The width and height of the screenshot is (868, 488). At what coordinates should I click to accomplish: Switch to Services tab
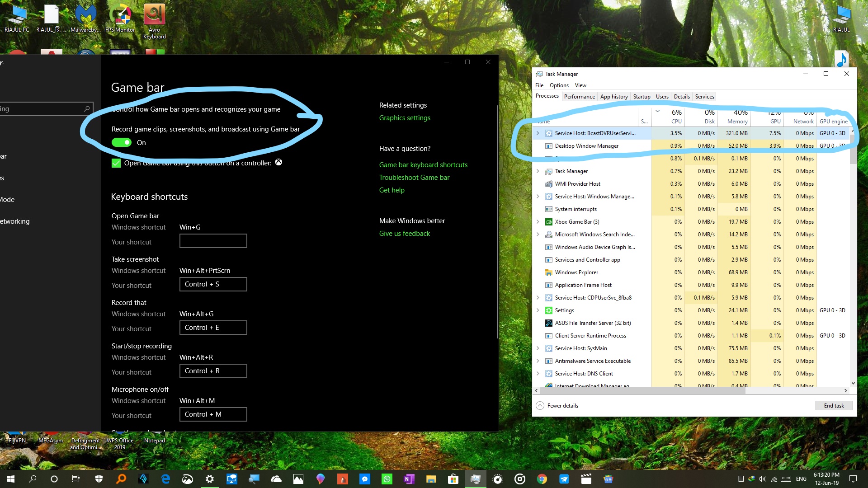tap(704, 97)
